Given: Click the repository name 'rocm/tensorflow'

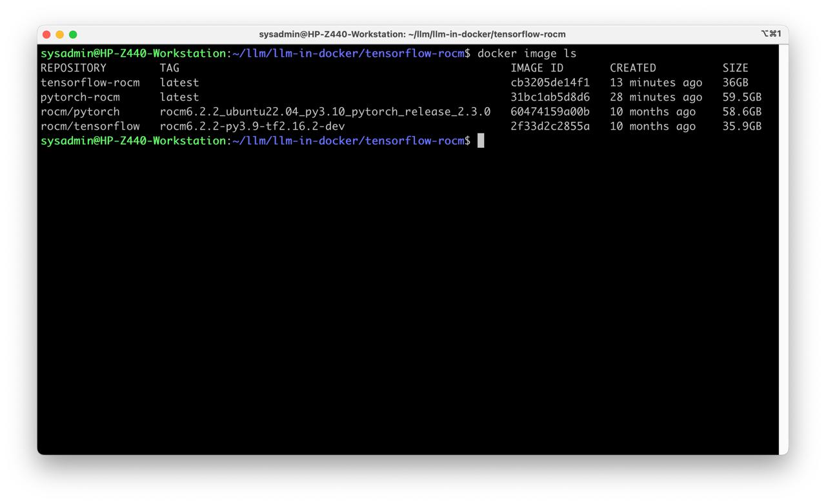Looking at the screenshot, I should tap(90, 126).
